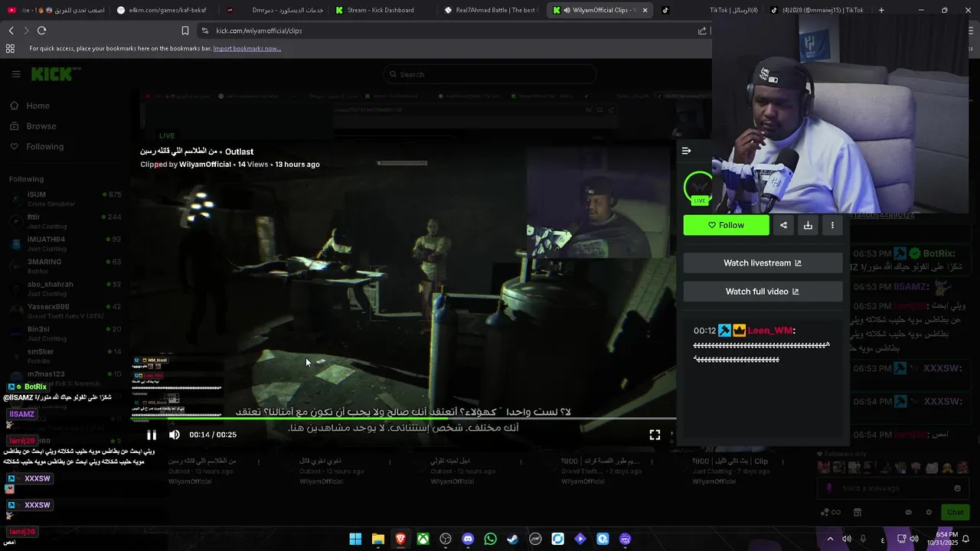Open a new browser tab
Screen dimensions: 980x551
tap(881, 10)
